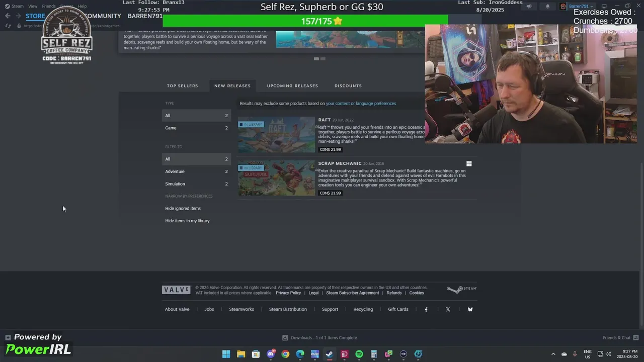This screenshot has height=362, width=644.
Task: Open the Legal link
Action: [313, 293]
